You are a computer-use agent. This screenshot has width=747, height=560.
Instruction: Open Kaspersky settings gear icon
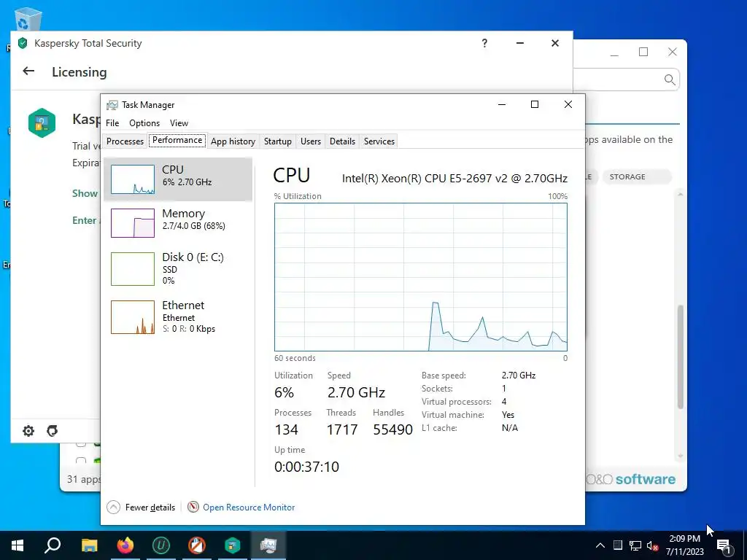click(x=28, y=431)
